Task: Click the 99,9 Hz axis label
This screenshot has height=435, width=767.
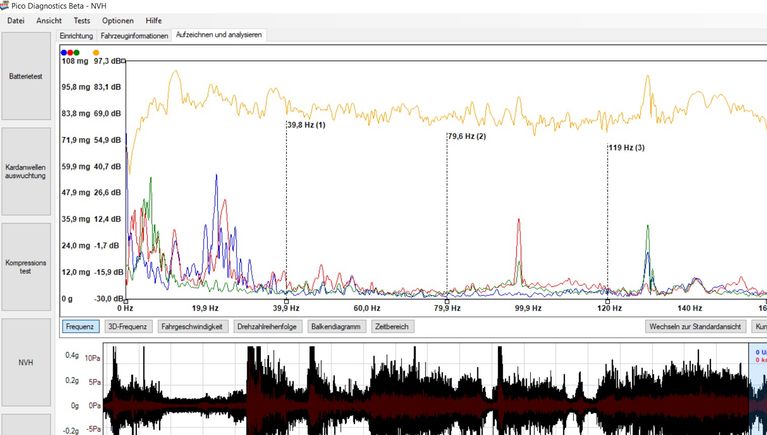Action: coord(528,308)
